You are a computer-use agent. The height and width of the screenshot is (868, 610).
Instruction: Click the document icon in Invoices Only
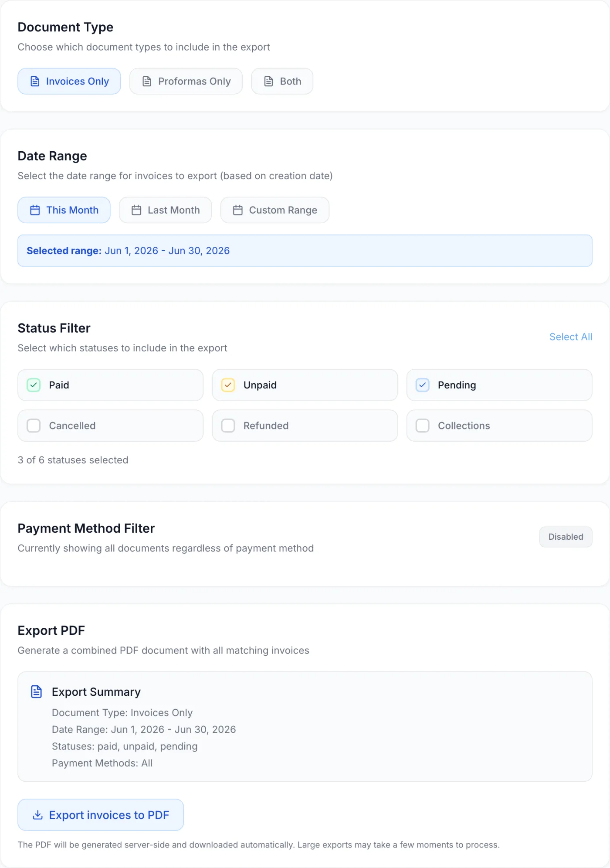click(x=35, y=81)
